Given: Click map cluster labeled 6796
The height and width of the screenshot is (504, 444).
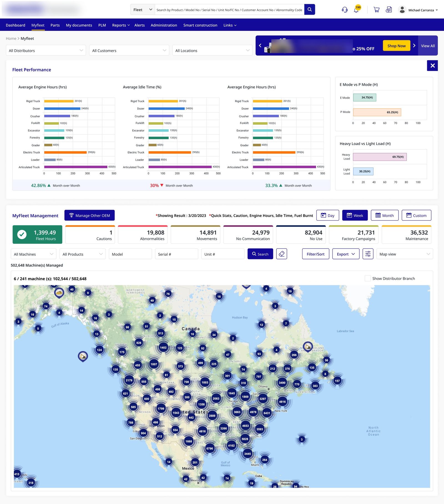Looking at the screenshot, I should tap(210, 448).
